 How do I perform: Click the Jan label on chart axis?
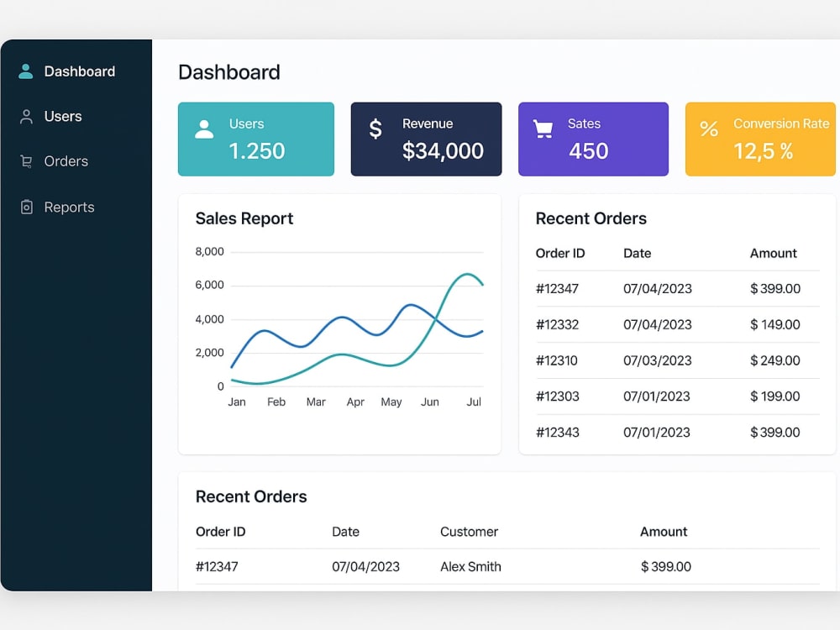click(237, 402)
